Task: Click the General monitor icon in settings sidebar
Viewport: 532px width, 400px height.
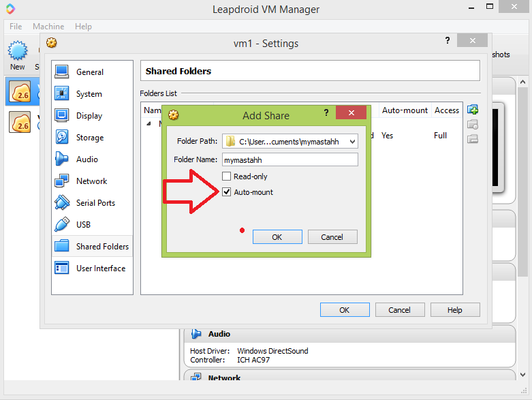Action: click(62, 72)
